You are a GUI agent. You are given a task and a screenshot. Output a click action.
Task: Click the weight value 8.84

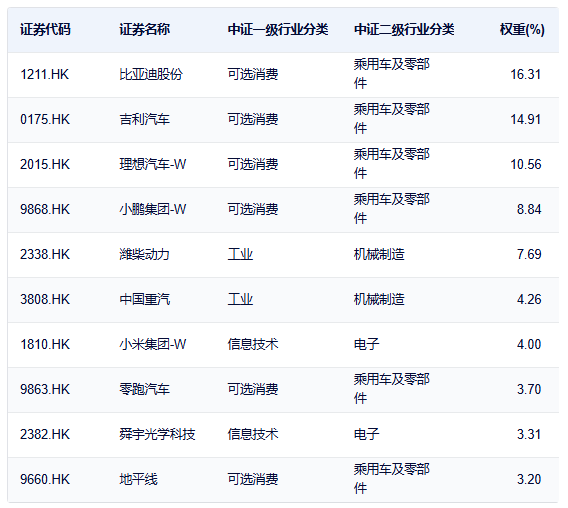pos(529,209)
